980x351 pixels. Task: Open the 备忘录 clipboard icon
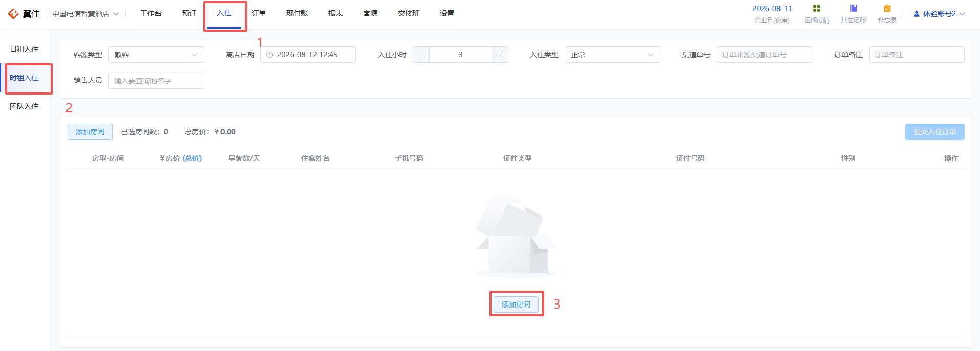pyautogui.click(x=887, y=8)
